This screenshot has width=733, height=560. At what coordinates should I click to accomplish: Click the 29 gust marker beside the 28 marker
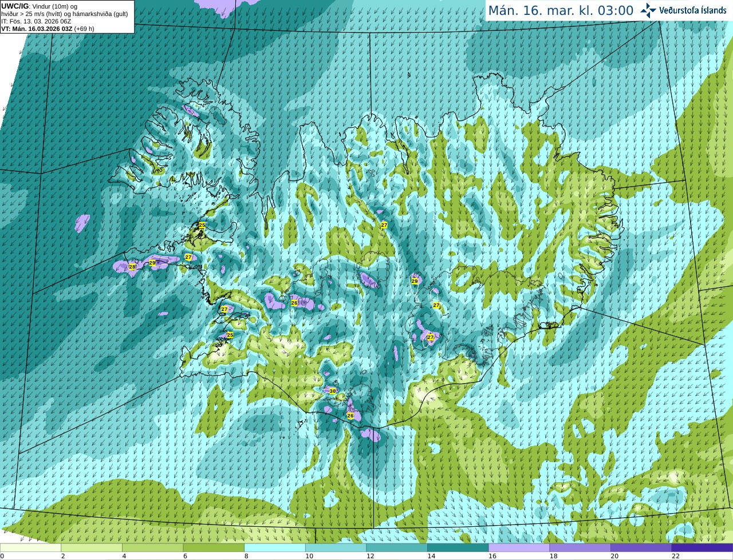[152, 263]
